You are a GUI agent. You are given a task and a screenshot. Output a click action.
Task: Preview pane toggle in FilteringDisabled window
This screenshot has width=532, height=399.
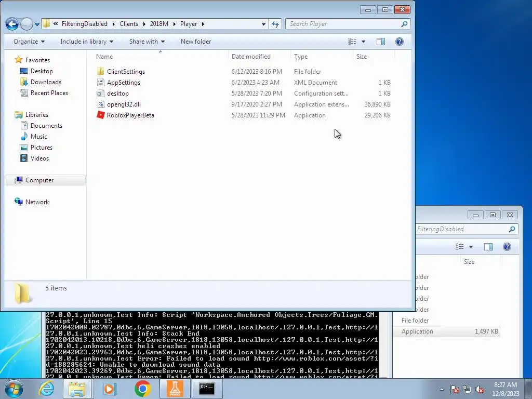[488, 247]
